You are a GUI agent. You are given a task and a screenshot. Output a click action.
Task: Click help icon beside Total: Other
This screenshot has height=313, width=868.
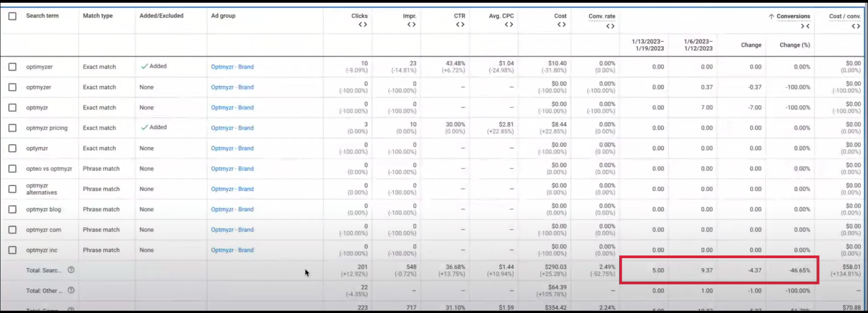click(71, 290)
